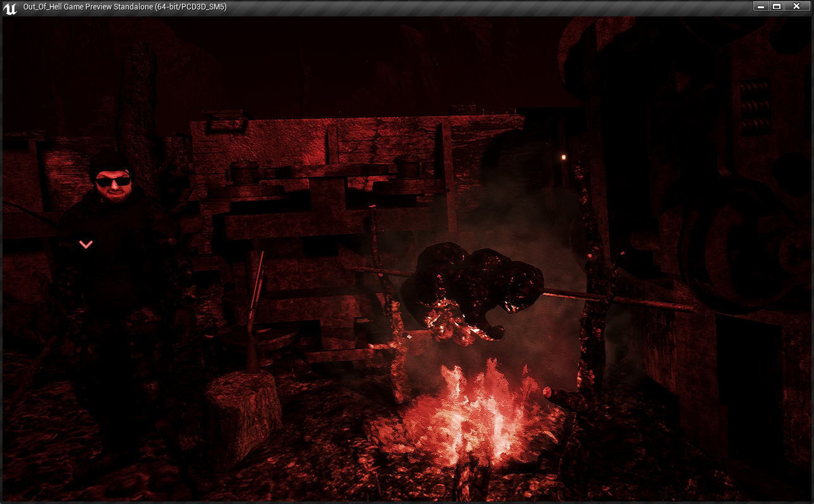Image resolution: width=814 pixels, height=504 pixels.
Task: Click the metal vent grille on right wall
Action: tap(755, 106)
